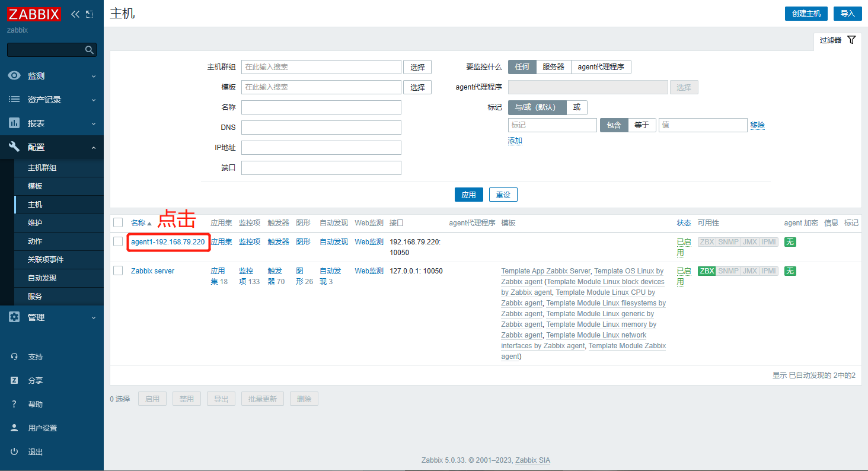Click IPMI badge in agent1 row
Screen dimensions: 868x471
[x=769, y=242]
